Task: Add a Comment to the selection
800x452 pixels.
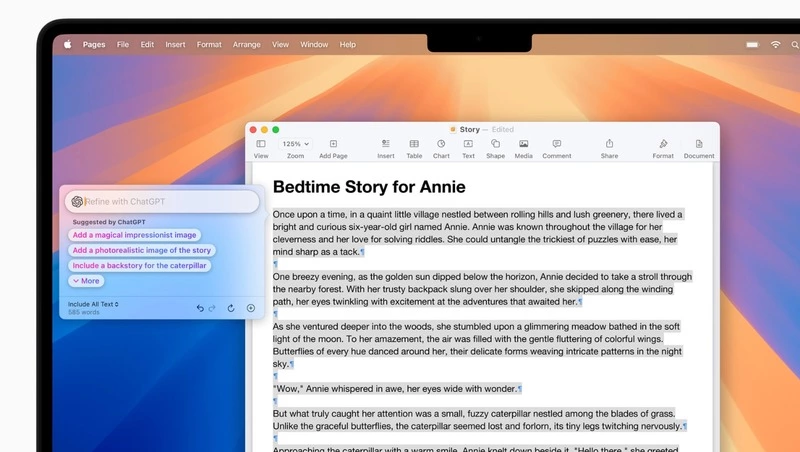Action: (557, 145)
